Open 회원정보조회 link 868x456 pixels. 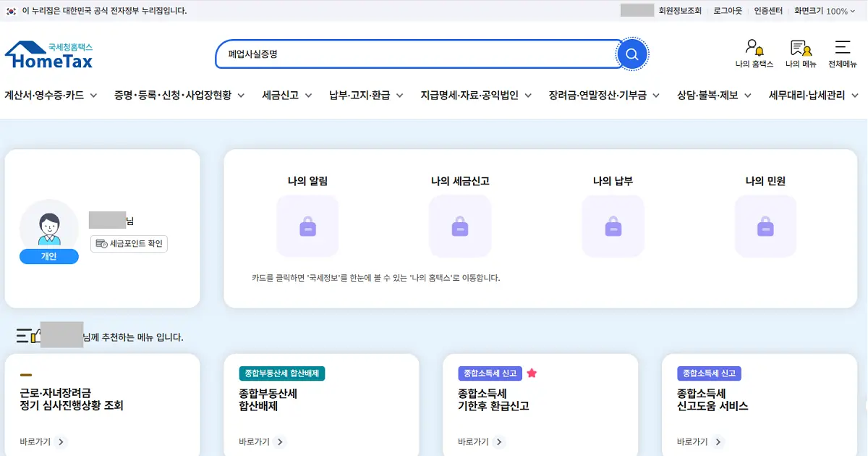[680, 11]
